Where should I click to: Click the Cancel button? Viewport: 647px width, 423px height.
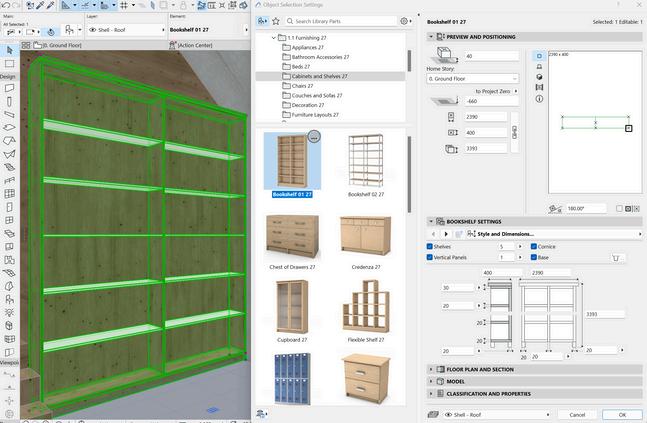pyautogui.click(x=577, y=414)
